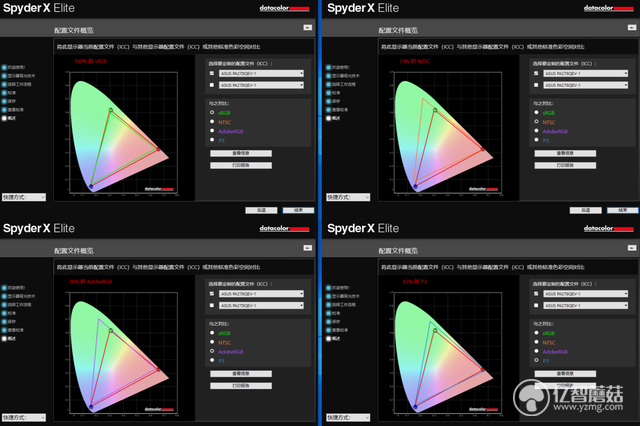Image resolution: width=640 pixels, height=426 pixels.
Task: Select the AdobeRGB radio in 74% NTSC window
Action: tap(536, 131)
